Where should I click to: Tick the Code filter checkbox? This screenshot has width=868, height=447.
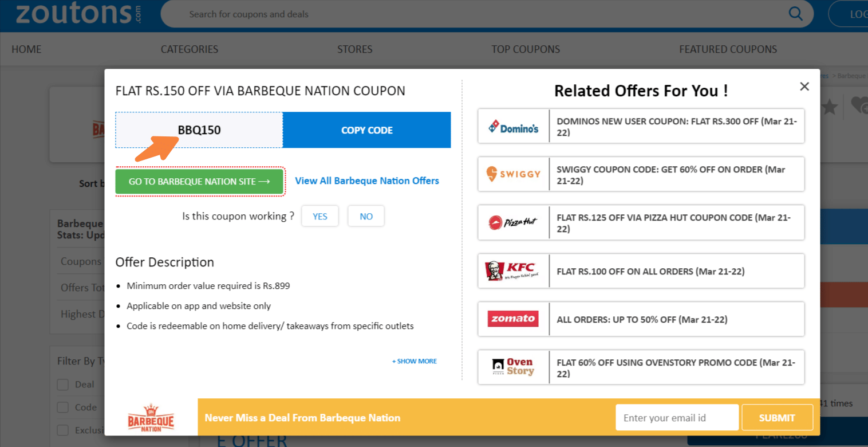point(63,407)
